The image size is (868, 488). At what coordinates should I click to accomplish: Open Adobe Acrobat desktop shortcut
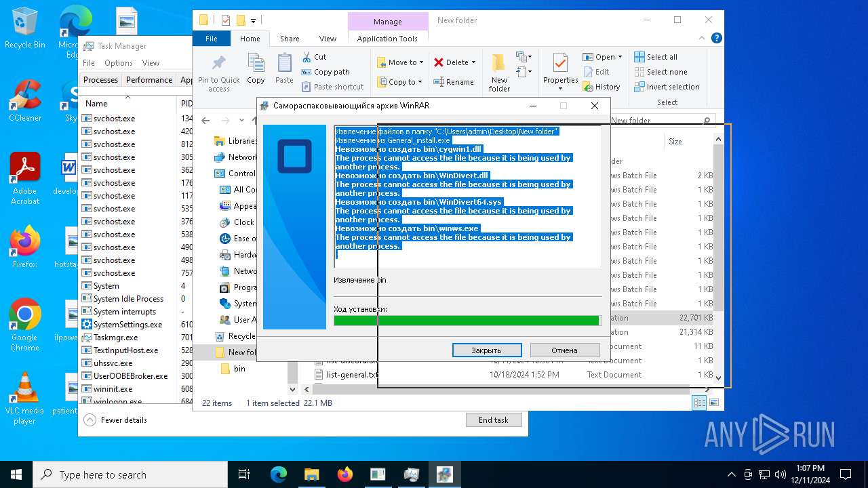[x=25, y=179]
